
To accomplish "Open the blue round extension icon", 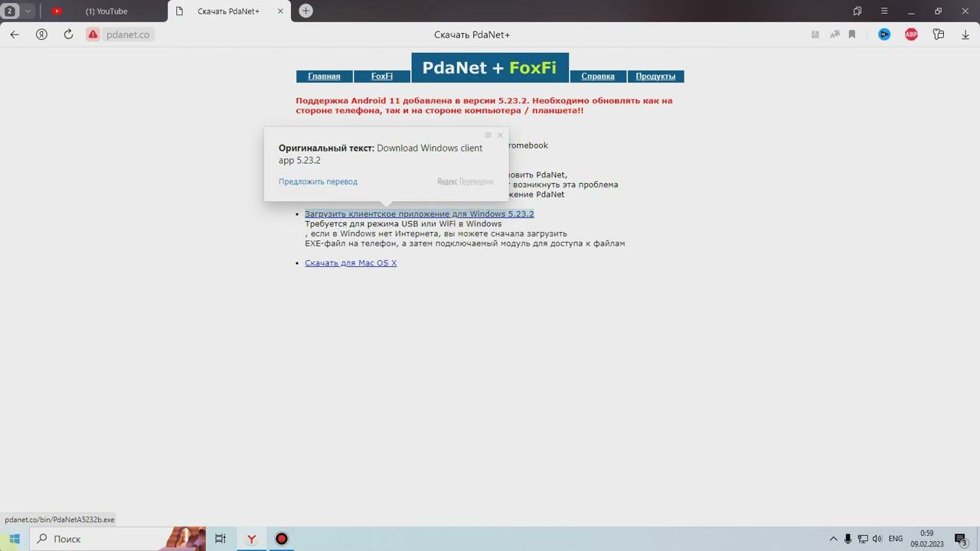I will (x=884, y=34).
